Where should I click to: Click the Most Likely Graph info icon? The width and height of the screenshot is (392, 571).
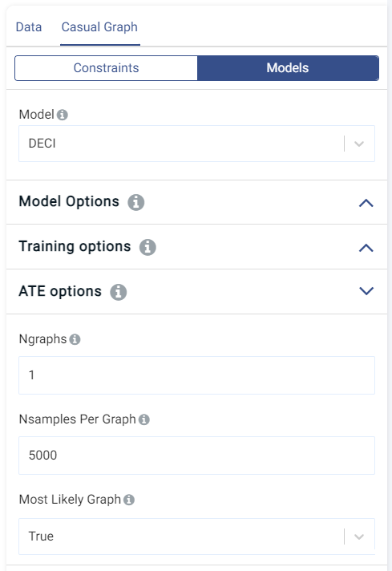pos(129,500)
